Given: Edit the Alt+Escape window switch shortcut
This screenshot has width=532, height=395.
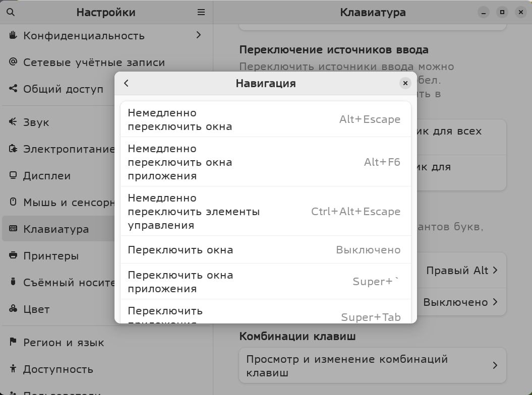Looking at the screenshot, I should pyautogui.click(x=265, y=119).
